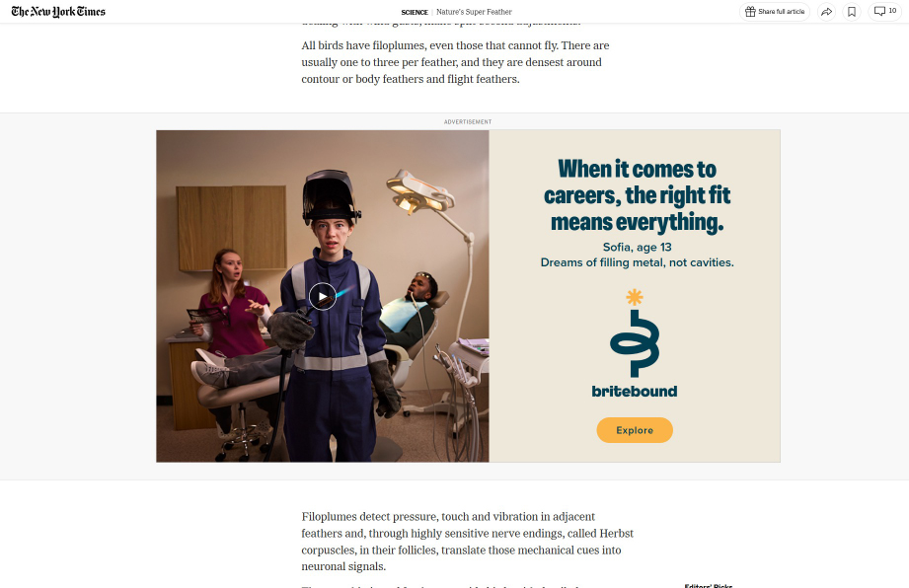Click the britebound spiral logo

(635, 343)
